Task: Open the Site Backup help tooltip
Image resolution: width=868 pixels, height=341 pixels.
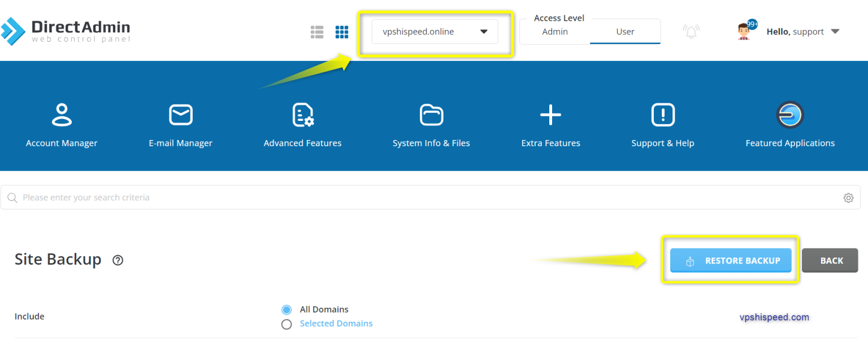Action: click(118, 260)
